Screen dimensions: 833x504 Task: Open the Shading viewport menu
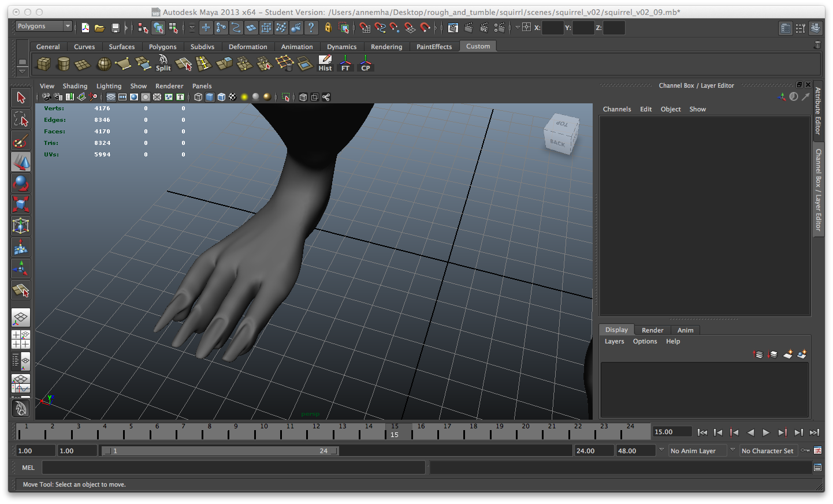(75, 86)
